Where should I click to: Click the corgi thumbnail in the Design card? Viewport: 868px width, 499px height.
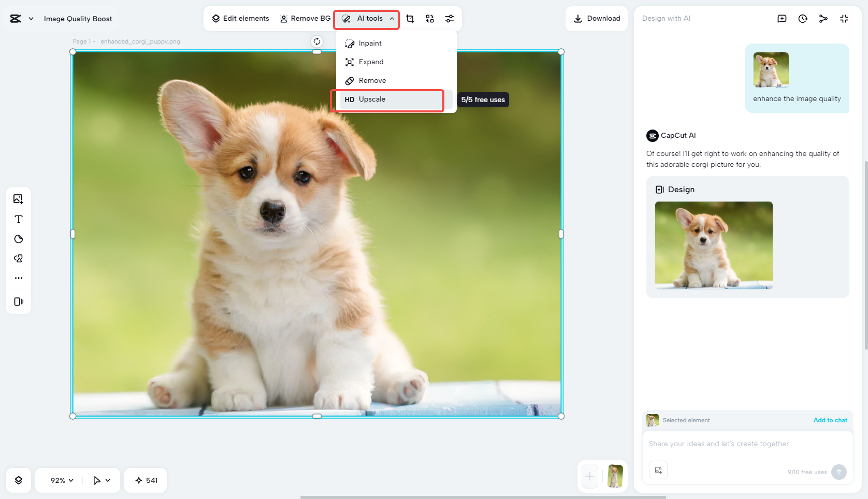pos(714,245)
